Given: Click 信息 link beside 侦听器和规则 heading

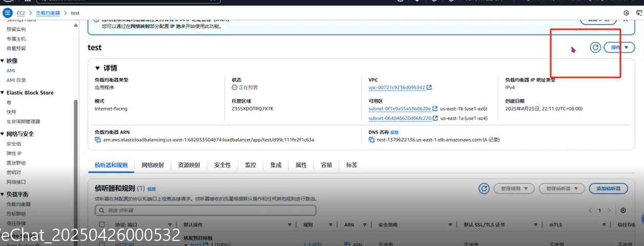Looking at the screenshot, I should pos(152,189).
